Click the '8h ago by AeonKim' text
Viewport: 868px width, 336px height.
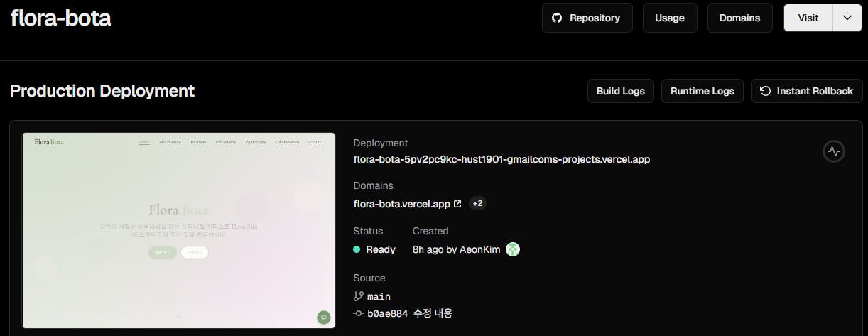(x=456, y=249)
